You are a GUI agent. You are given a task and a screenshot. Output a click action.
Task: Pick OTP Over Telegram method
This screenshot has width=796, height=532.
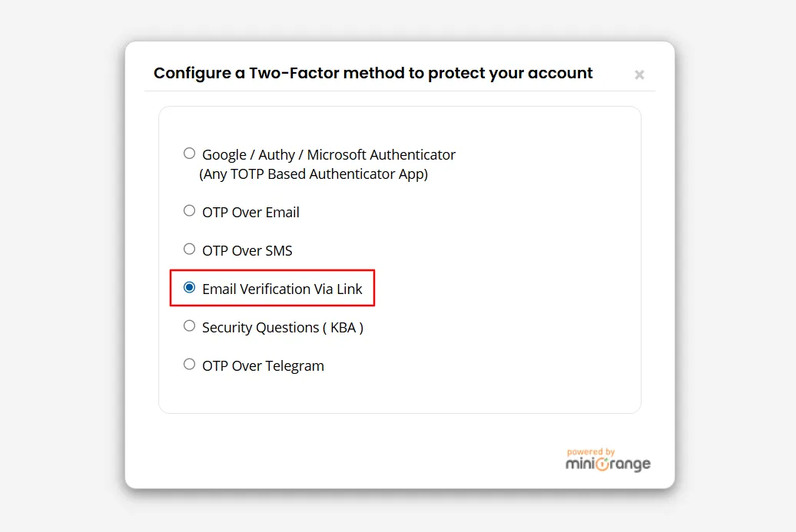coord(189,364)
